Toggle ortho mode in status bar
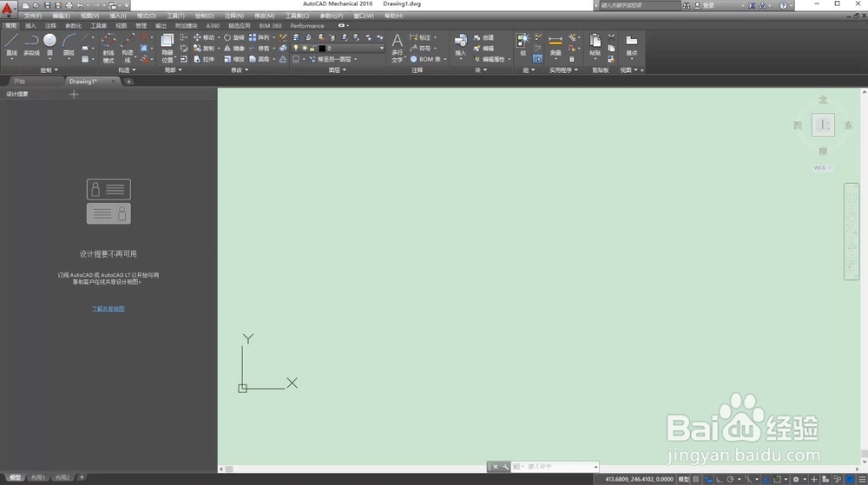 click(719, 479)
